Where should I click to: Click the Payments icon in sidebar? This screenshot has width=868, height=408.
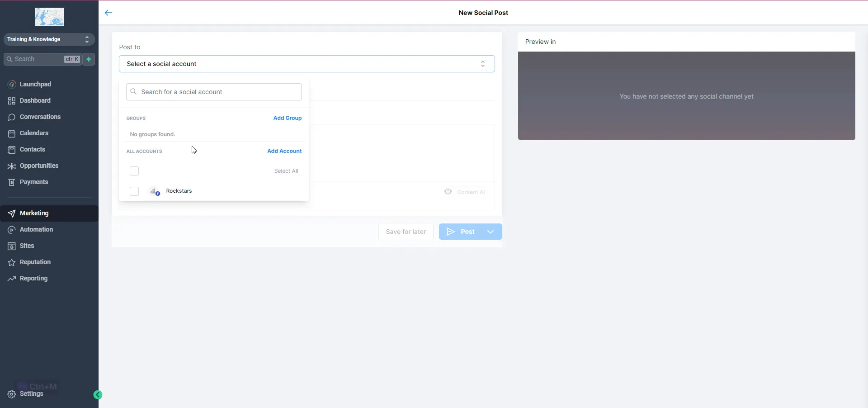click(12, 182)
